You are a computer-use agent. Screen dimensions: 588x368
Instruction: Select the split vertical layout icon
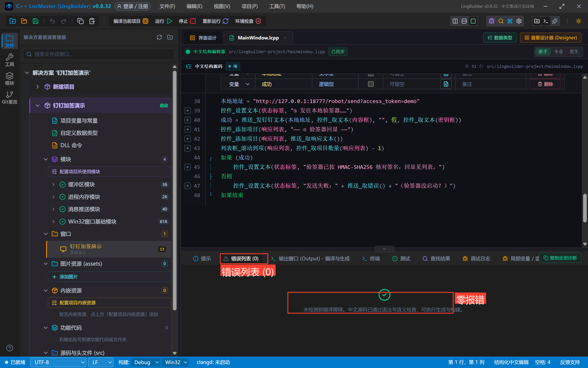click(455, 21)
